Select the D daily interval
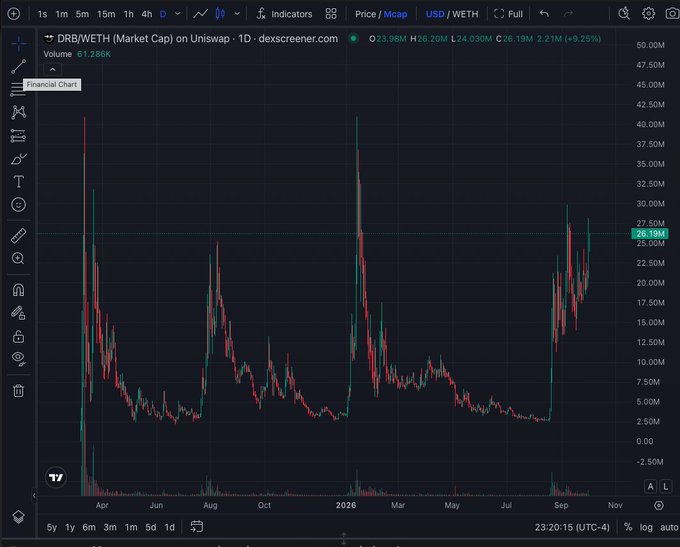 click(x=163, y=14)
